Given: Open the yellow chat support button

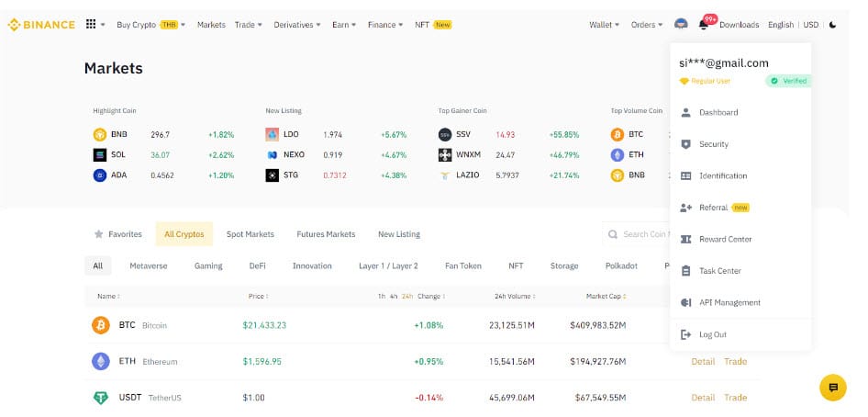Looking at the screenshot, I should tap(832, 388).
